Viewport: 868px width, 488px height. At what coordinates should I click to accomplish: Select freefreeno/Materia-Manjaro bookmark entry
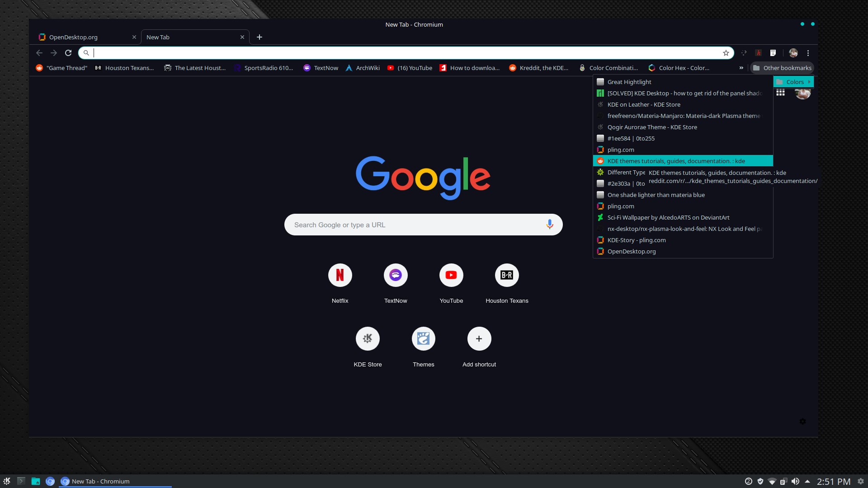[x=683, y=116]
